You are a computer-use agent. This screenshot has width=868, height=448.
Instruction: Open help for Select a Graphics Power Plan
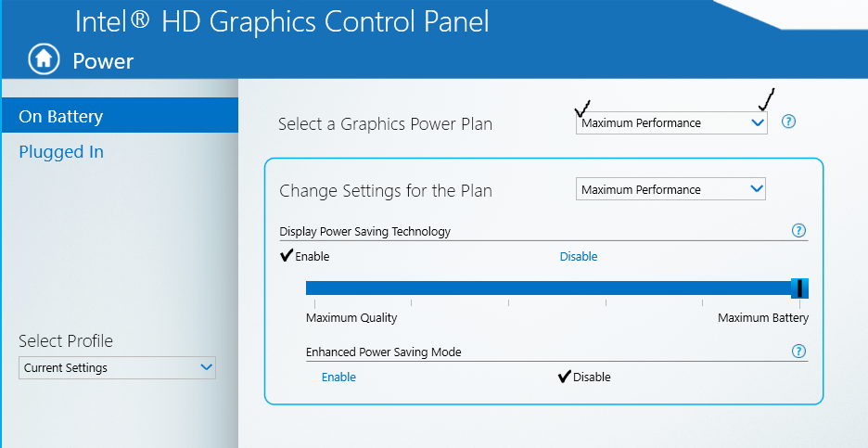(x=788, y=122)
